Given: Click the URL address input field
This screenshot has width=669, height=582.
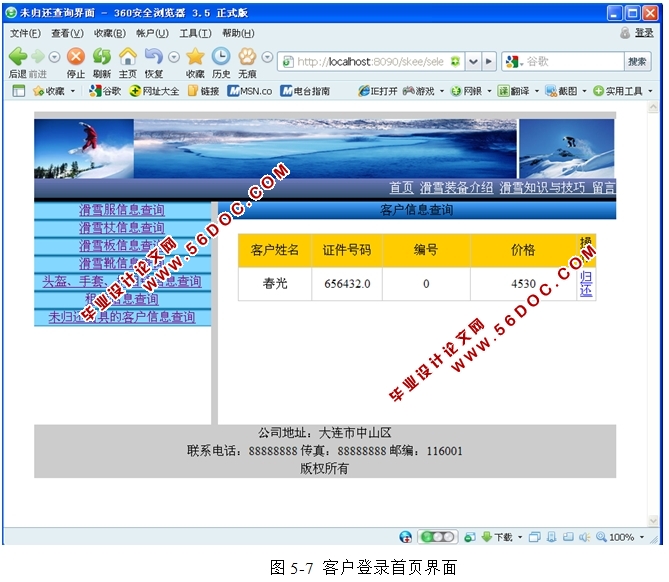Looking at the screenshot, I should tap(371, 62).
